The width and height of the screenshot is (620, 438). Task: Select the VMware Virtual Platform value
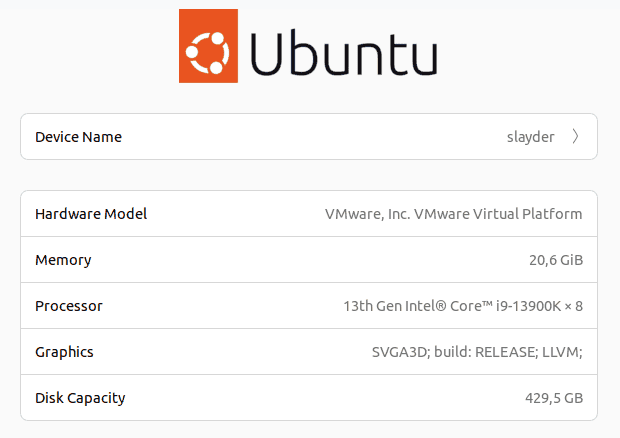[x=454, y=214]
